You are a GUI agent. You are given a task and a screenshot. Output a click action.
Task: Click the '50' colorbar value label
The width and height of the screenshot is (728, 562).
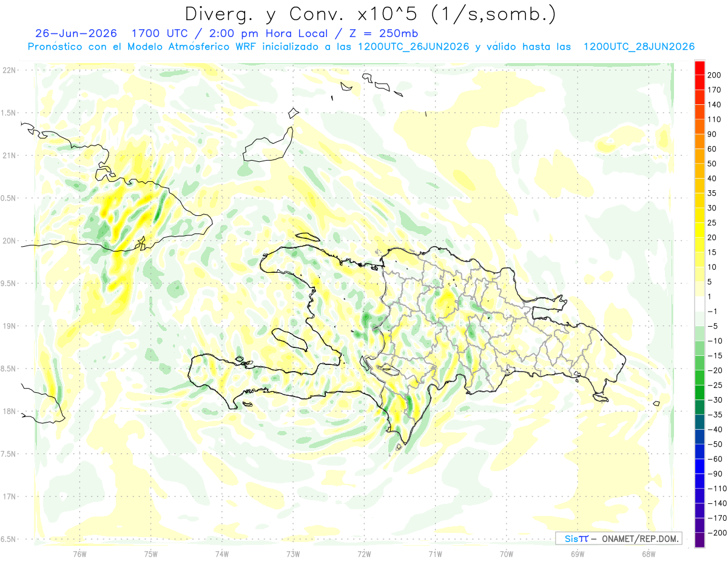coord(713,164)
